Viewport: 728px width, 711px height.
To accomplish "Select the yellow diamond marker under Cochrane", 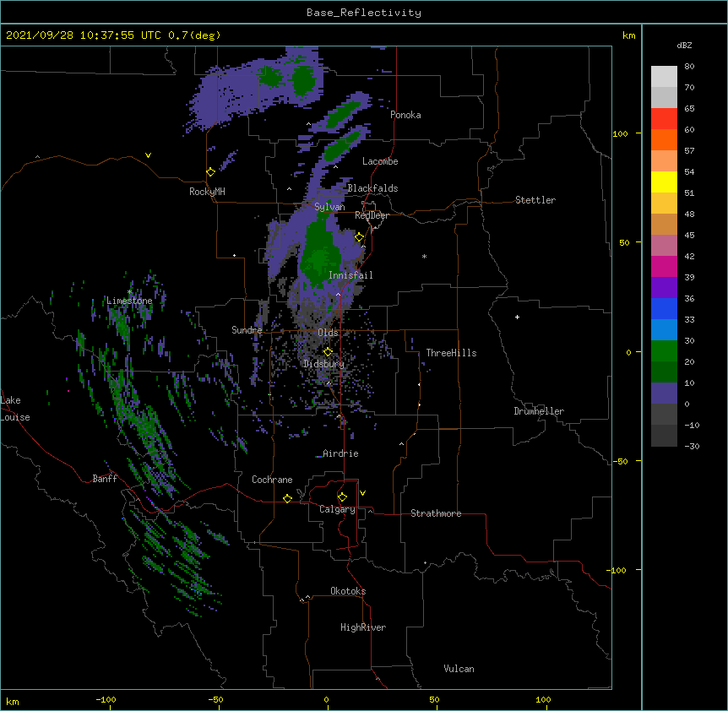I will click(x=287, y=498).
